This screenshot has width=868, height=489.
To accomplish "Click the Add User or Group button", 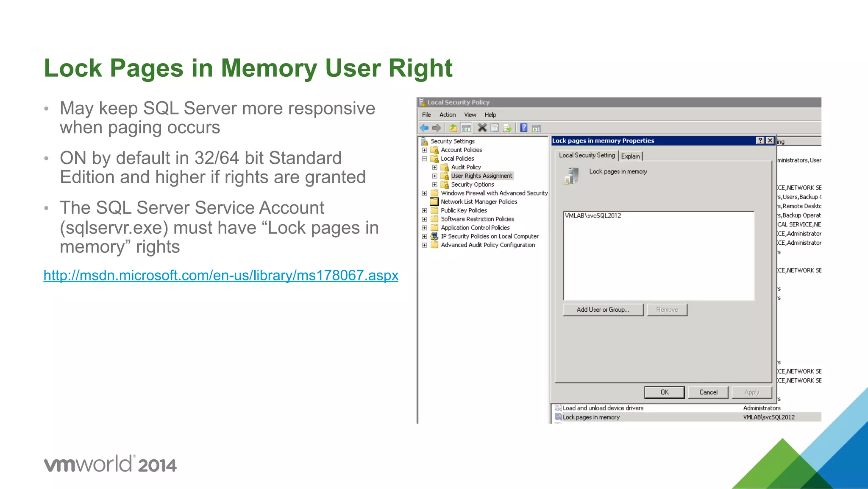I will pos(603,310).
